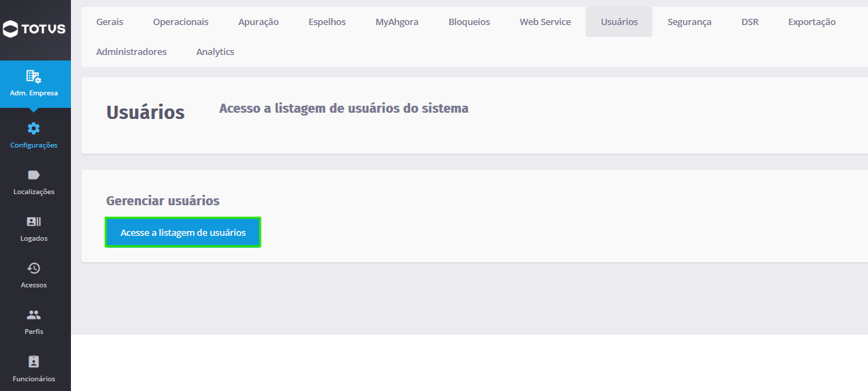Switch to the Segurança tab

[x=689, y=22]
